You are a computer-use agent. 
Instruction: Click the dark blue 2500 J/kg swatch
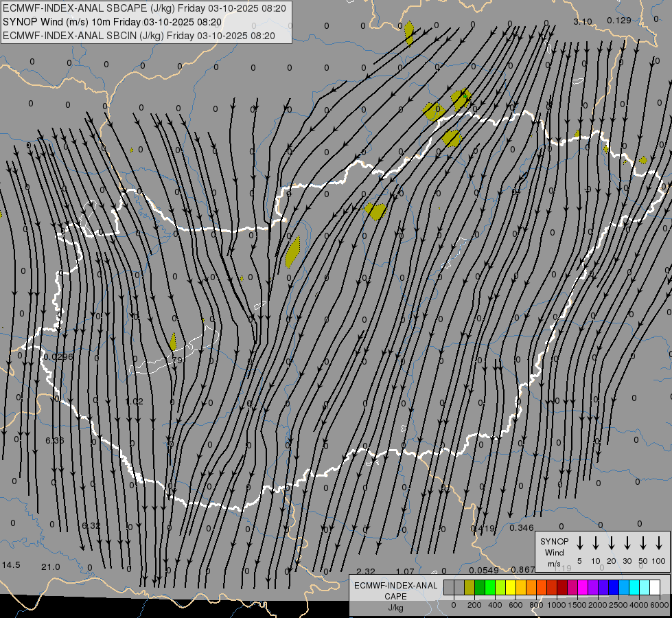coord(614,587)
